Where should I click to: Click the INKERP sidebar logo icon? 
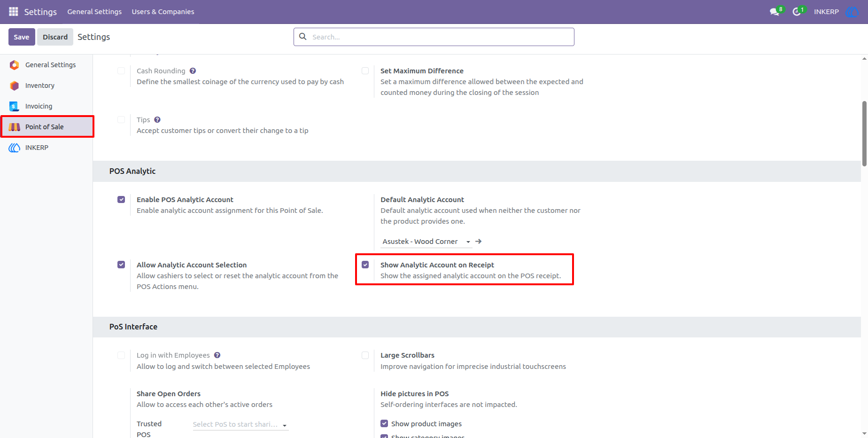coord(15,148)
